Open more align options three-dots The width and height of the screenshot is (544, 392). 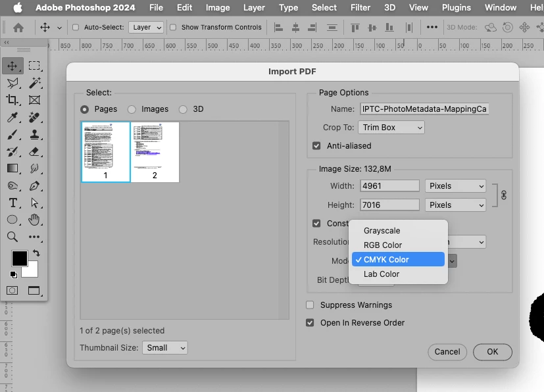tap(432, 27)
